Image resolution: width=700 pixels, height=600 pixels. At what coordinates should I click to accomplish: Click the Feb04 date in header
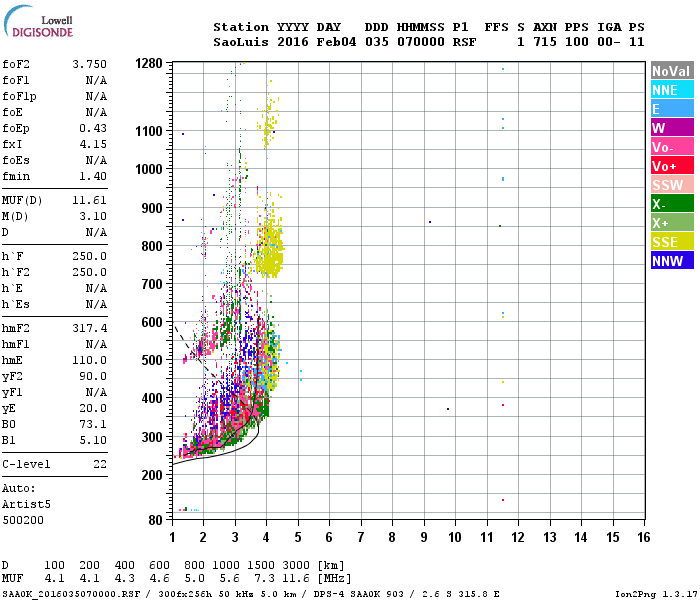336,42
